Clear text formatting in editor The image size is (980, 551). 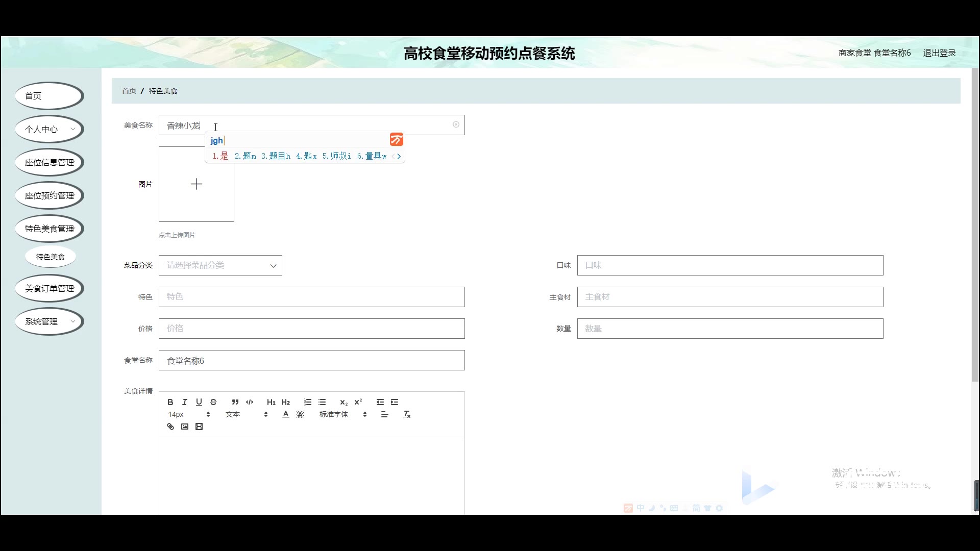tap(407, 414)
